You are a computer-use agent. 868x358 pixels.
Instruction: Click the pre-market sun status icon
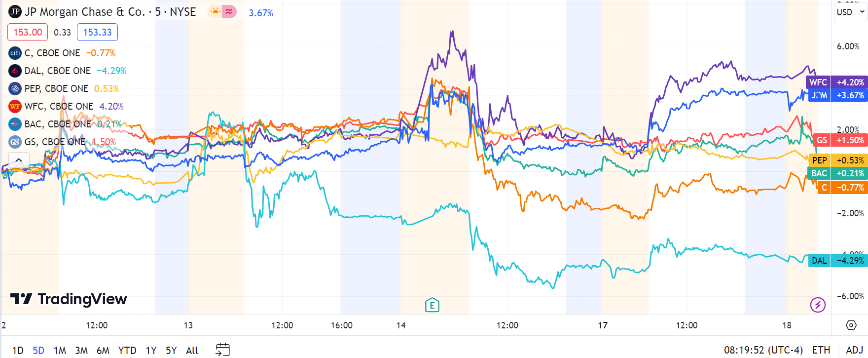(x=215, y=11)
